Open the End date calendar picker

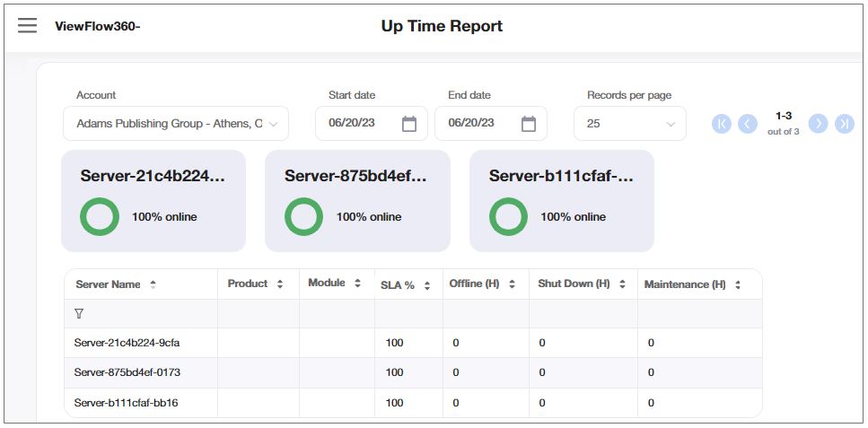coord(529,124)
